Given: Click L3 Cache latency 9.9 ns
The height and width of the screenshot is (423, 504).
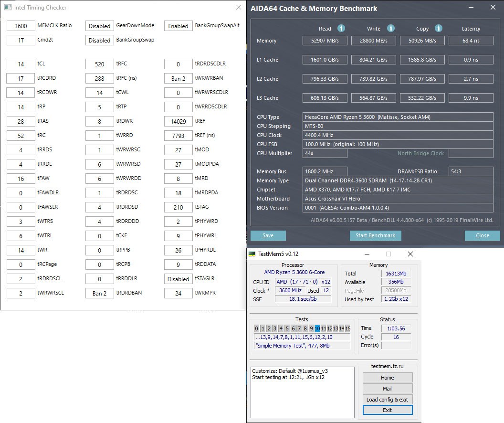Looking at the screenshot, I should point(471,98).
